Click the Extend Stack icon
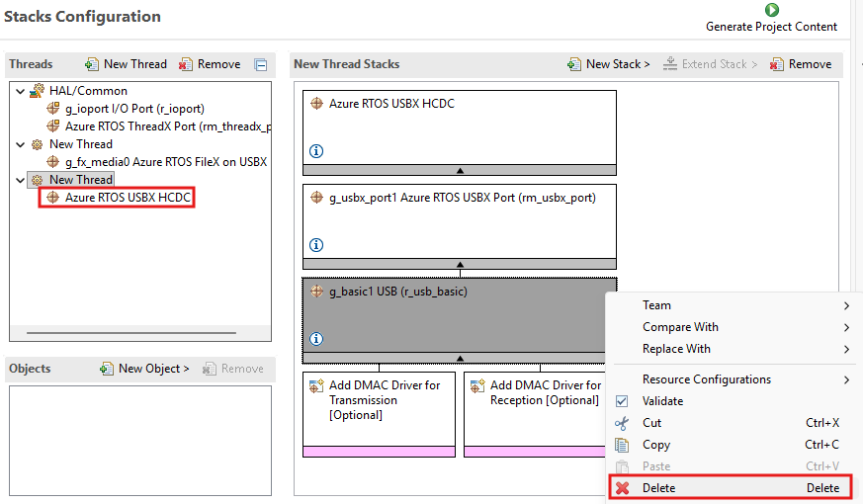This screenshot has height=504, width=863. (x=670, y=64)
